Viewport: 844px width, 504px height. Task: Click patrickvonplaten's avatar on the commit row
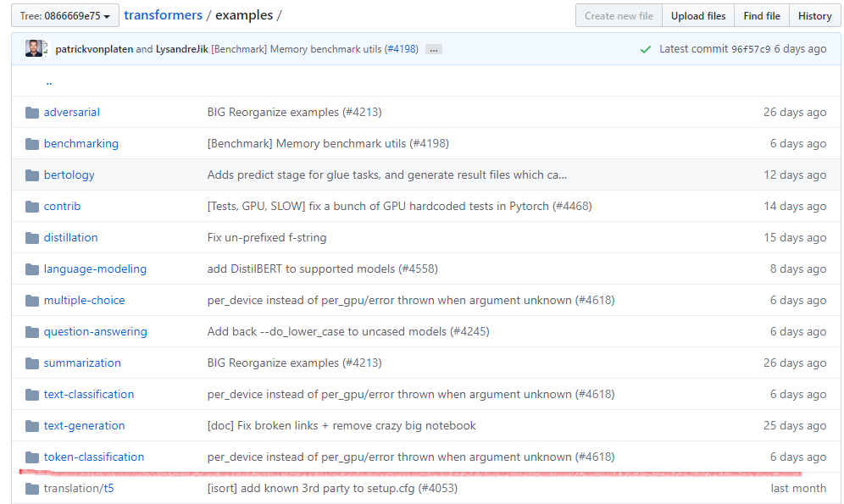click(32, 48)
